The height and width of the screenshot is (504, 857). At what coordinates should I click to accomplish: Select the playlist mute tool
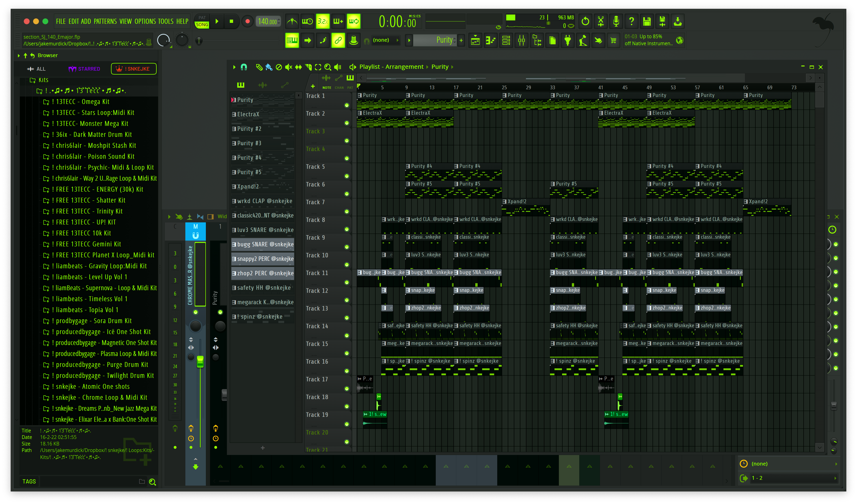click(288, 67)
